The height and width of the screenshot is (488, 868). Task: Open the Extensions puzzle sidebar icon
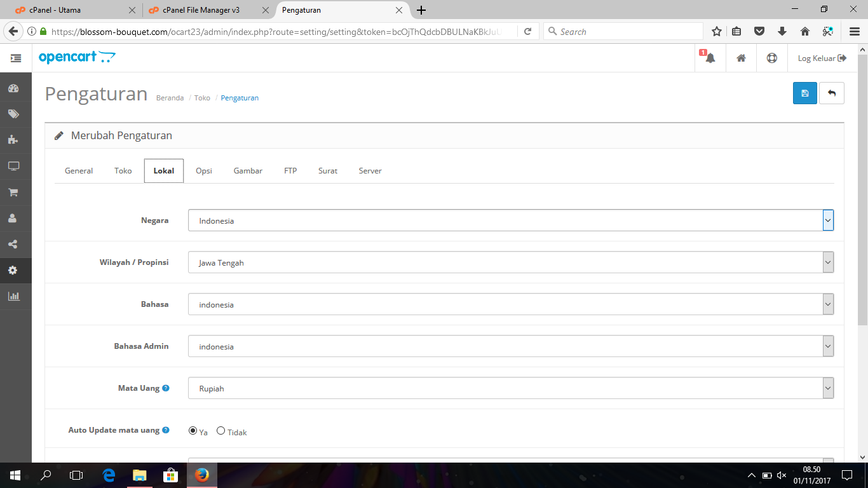point(13,140)
